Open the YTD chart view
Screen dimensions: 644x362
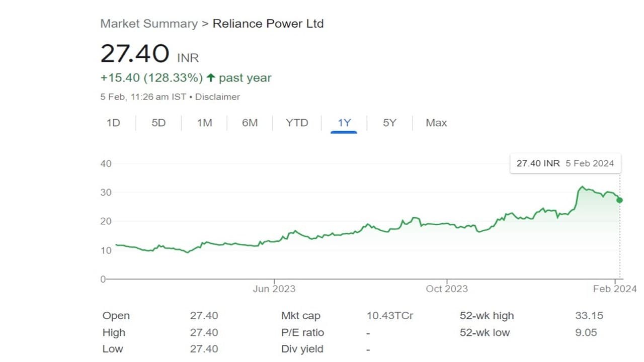pyautogui.click(x=297, y=123)
